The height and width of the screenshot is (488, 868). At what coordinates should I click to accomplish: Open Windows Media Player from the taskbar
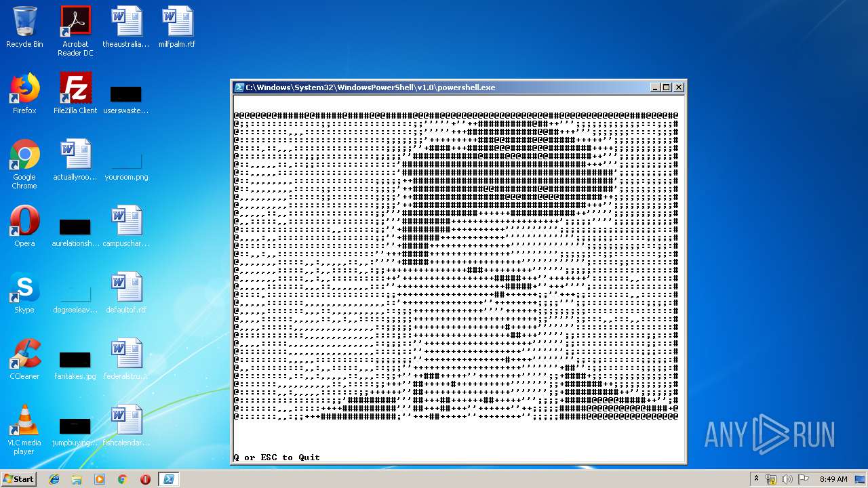tap(100, 479)
